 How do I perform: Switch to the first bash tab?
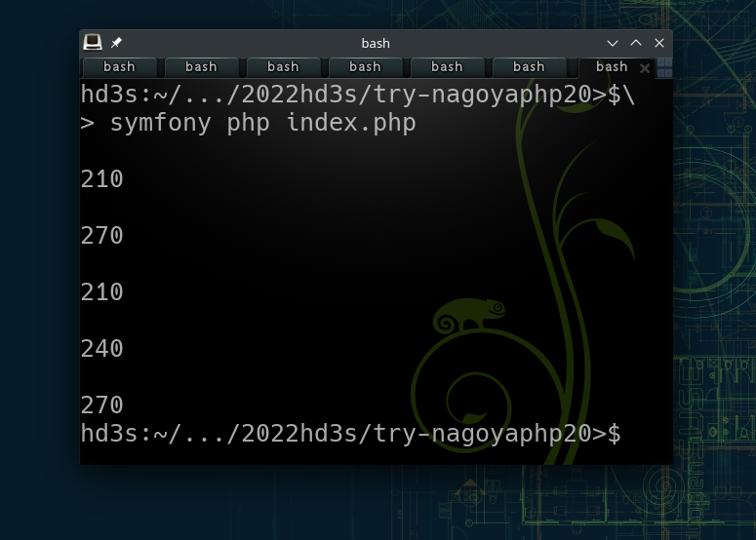click(x=120, y=67)
